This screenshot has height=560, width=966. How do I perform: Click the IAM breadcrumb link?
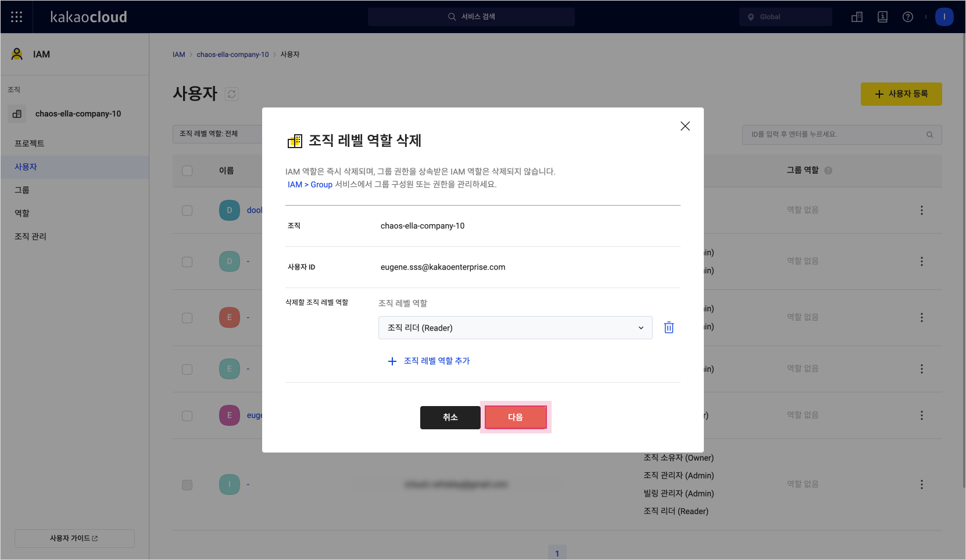178,55
